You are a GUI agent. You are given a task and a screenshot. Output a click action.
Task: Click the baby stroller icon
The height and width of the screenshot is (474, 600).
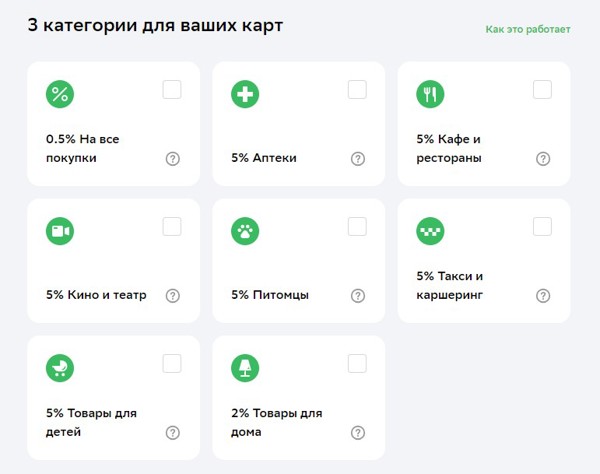60,369
